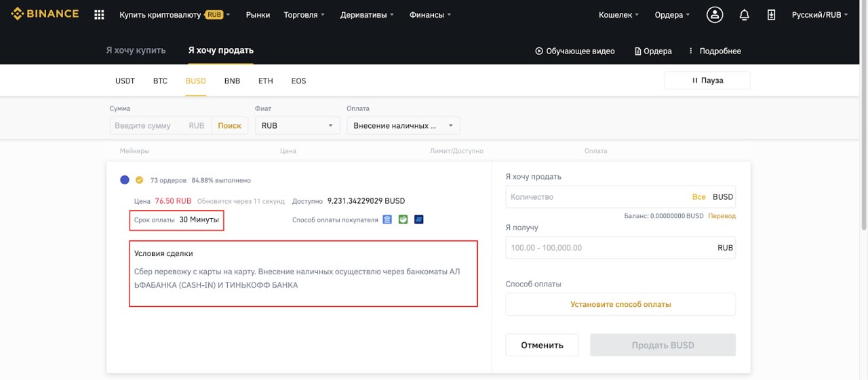
Task: Switch to the Я хочу купить tab
Action: coord(136,50)
